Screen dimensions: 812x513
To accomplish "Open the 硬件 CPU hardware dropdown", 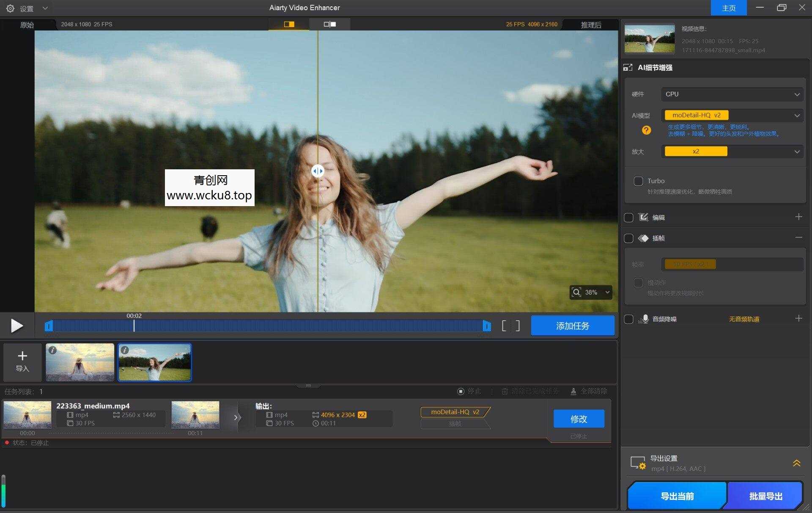I will coord(732,94).
